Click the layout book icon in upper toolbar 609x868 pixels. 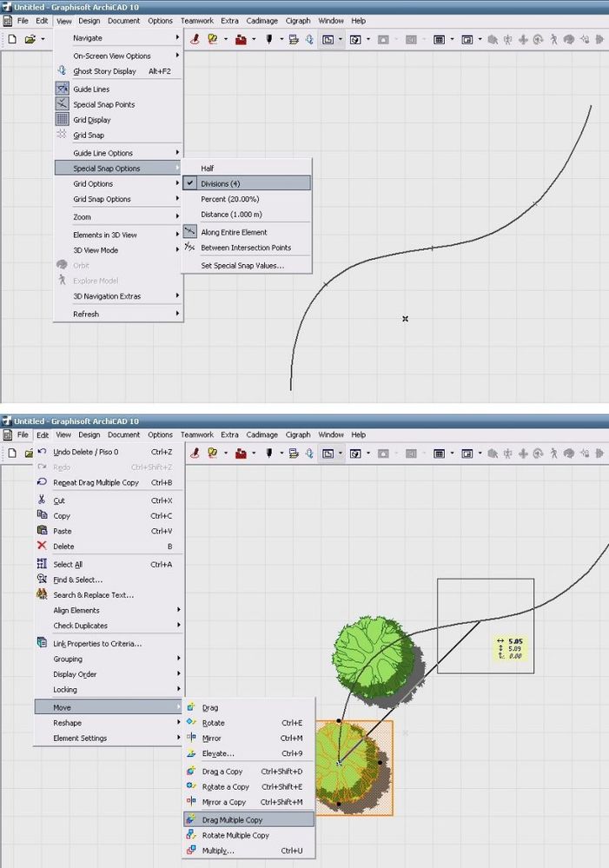[467, 39]
